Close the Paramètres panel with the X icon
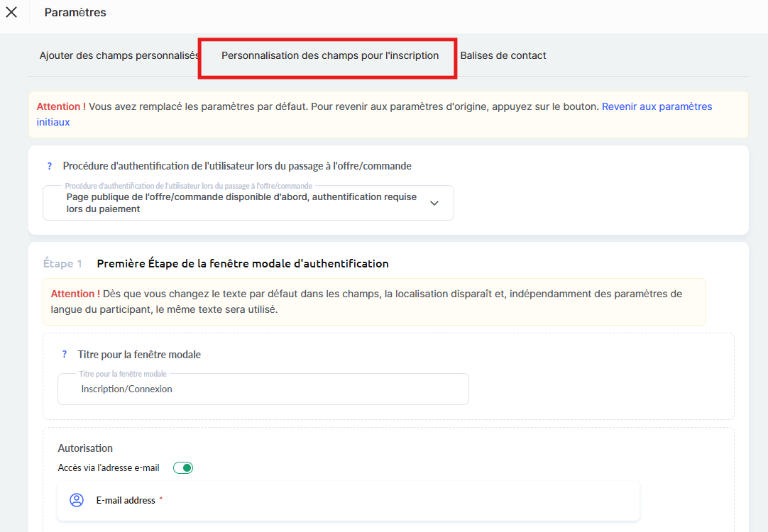The width and height of the screenshot is (768, 532). coord(11,12)
